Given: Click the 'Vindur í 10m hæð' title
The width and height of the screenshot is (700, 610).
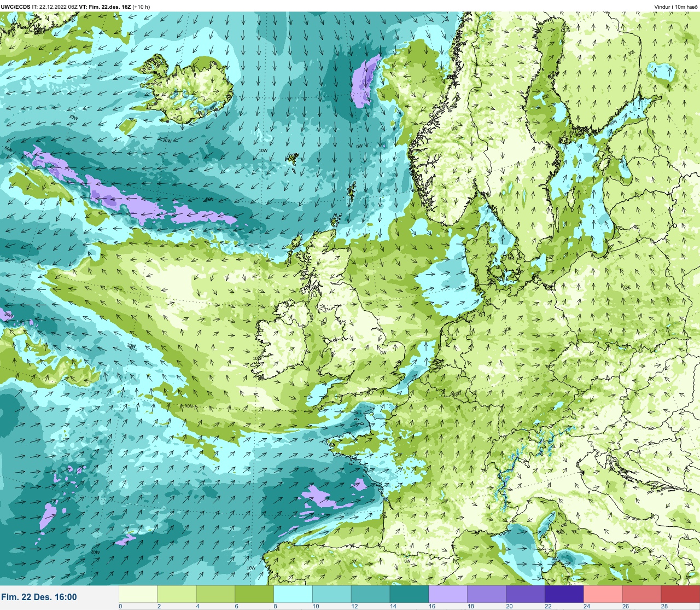Looking at the screenshot, I should click(676, 7).
